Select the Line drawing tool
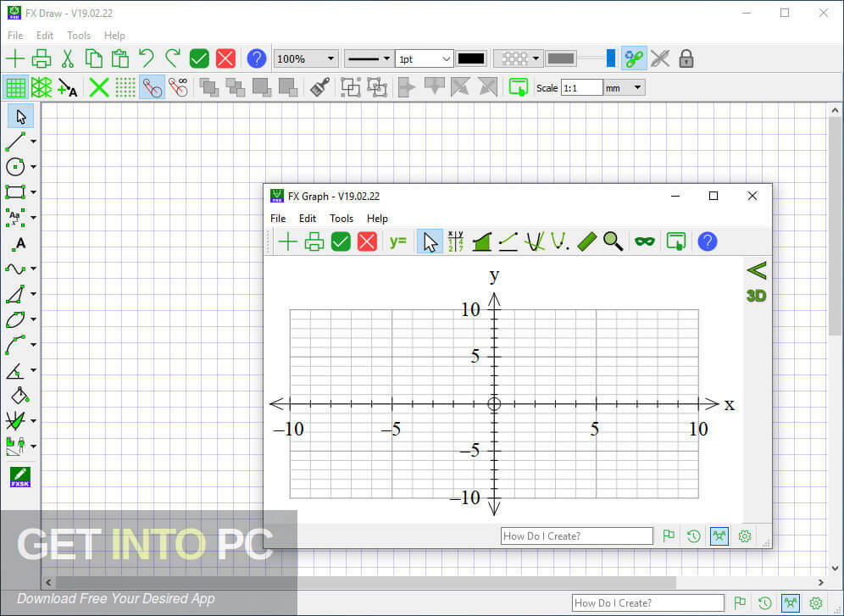Image resolution: width=844 pixels, height=616 pixels. (15, 142)
